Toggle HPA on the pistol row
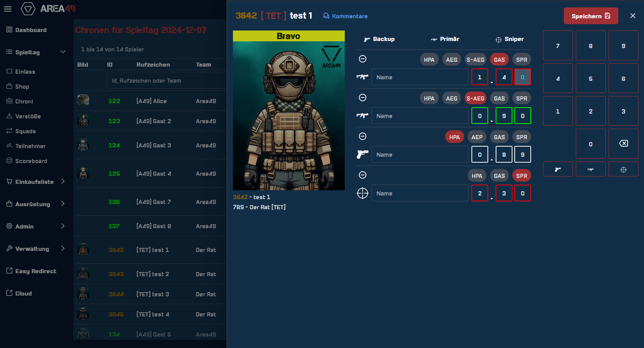The height and width of the screenshot is (348, 644). coord(455,137)
